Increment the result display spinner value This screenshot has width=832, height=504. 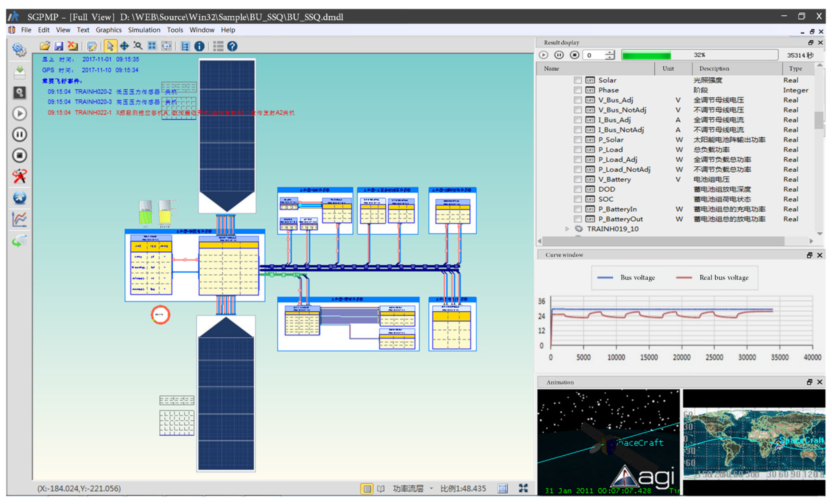610,52
